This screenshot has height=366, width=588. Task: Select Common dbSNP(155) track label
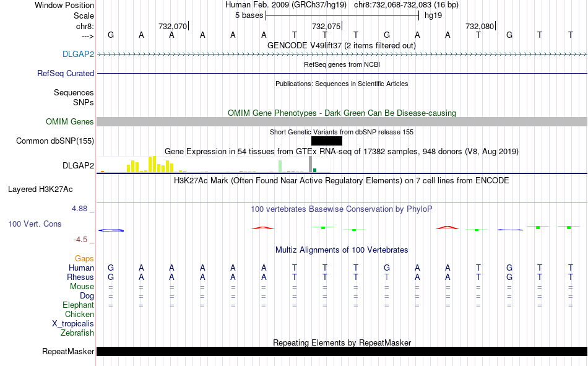click(x=55, y=141)
